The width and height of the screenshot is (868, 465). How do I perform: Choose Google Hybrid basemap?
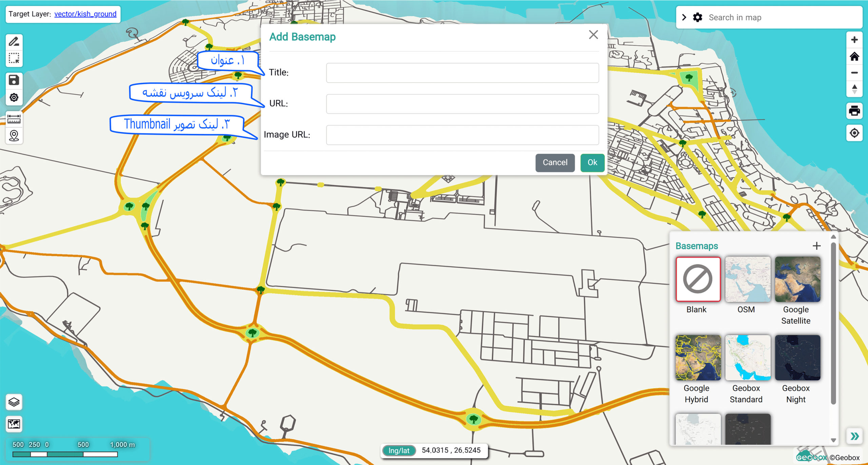point(698,357)
